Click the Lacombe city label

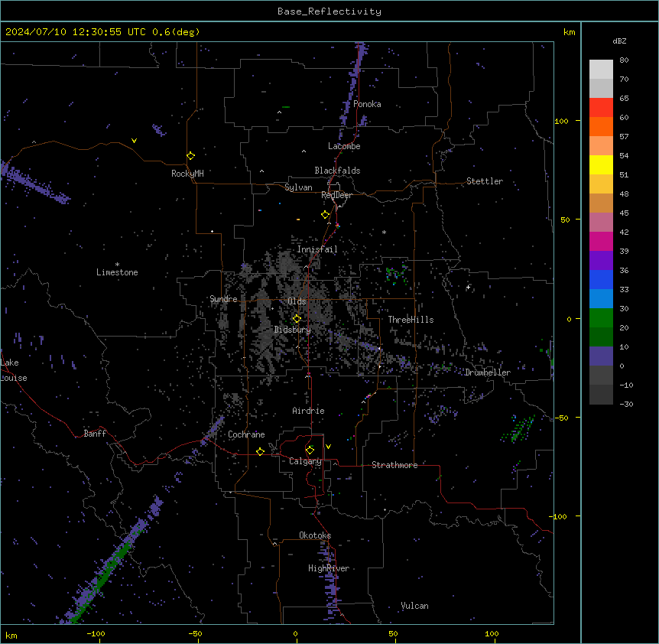coord(344,146)
